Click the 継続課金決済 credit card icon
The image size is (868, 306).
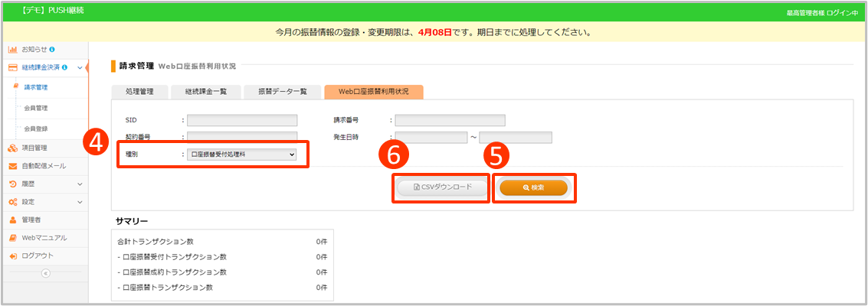(13, 68)
